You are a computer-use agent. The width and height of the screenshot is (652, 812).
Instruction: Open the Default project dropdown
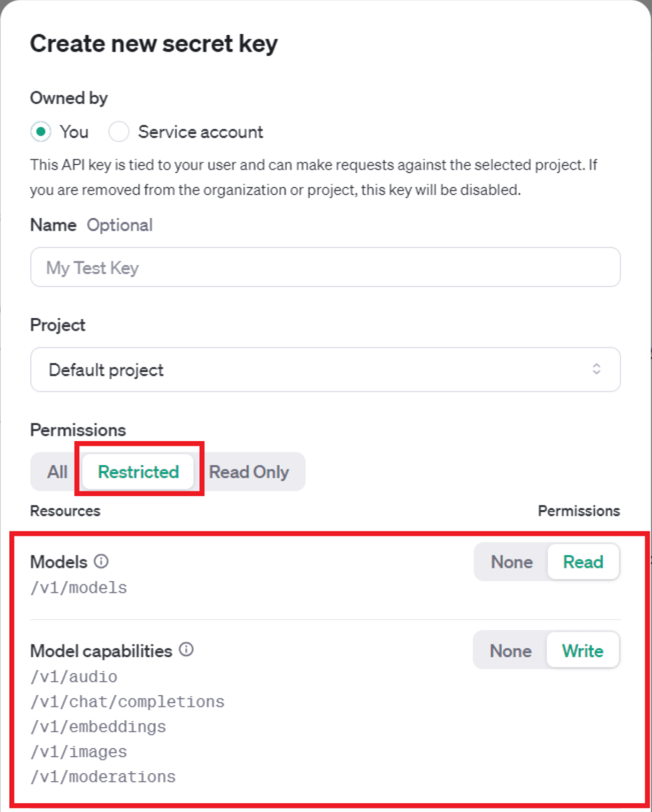(x=325, y=370)
